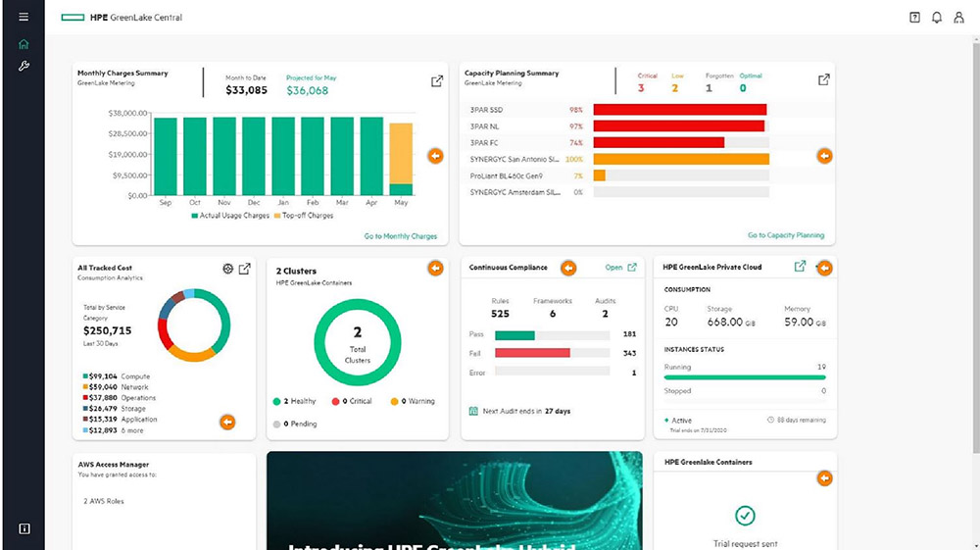Launch HPE GreenLake Private Cloud external icon
Image resolution: width=980 pixels, height=550 pixels.
pyautogui.click(x=800, y=267)
